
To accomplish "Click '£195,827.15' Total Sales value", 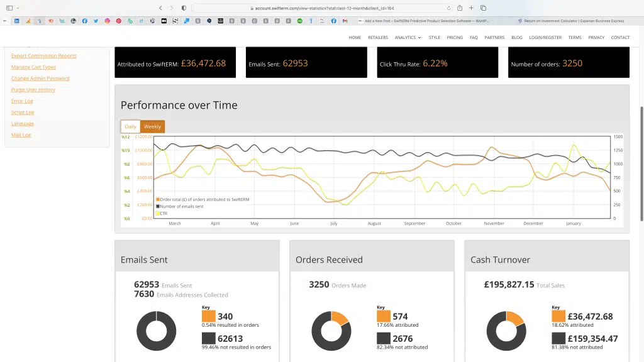I will click(509, 285).
